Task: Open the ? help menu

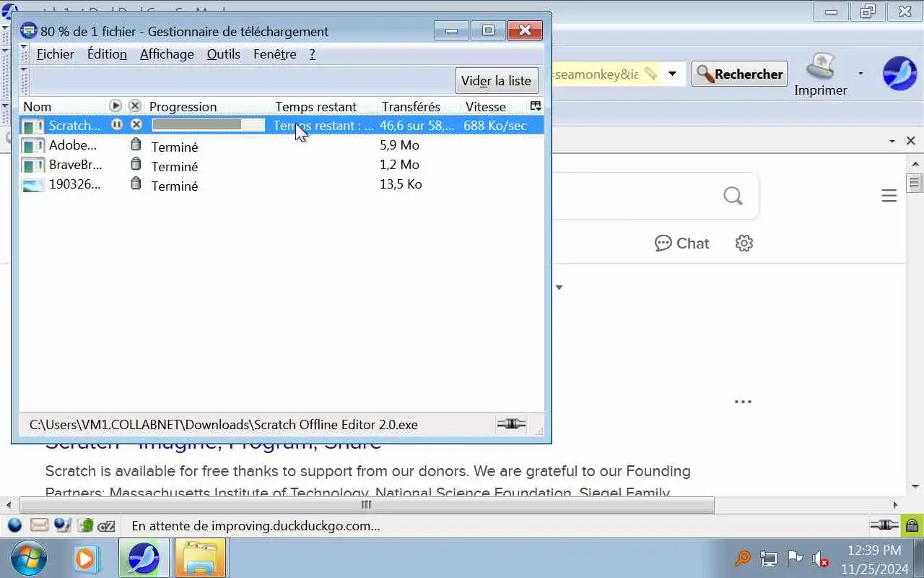Action: click(312, 54)
